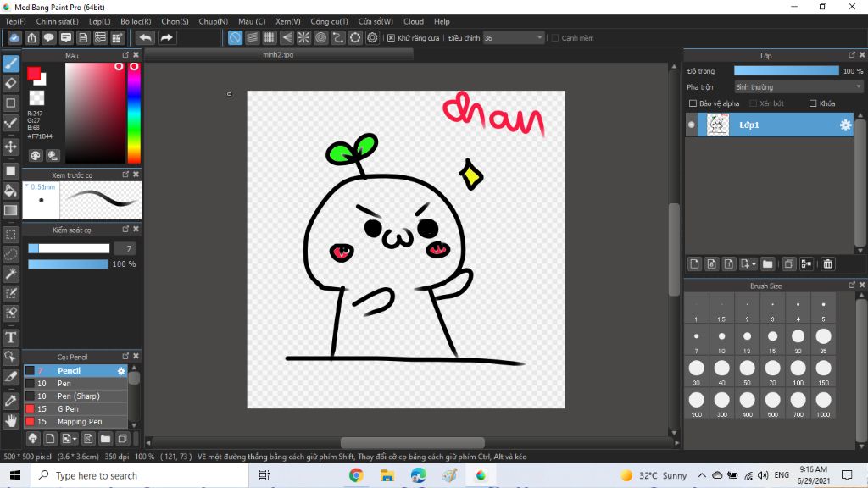Select the Lớp1 layer thumbnail

[x=717, y=125]
